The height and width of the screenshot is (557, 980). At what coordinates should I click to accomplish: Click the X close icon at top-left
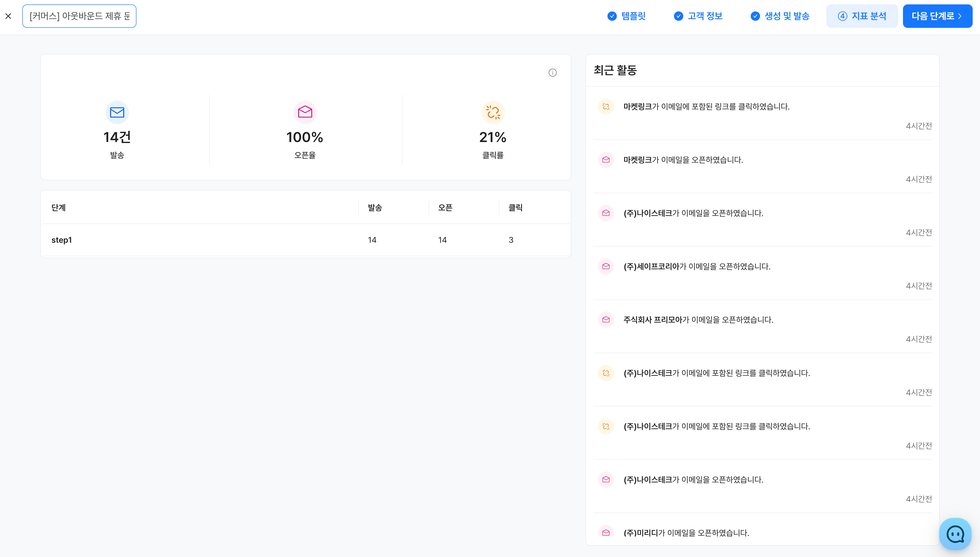pyautogui.click(x=8, y=16)
